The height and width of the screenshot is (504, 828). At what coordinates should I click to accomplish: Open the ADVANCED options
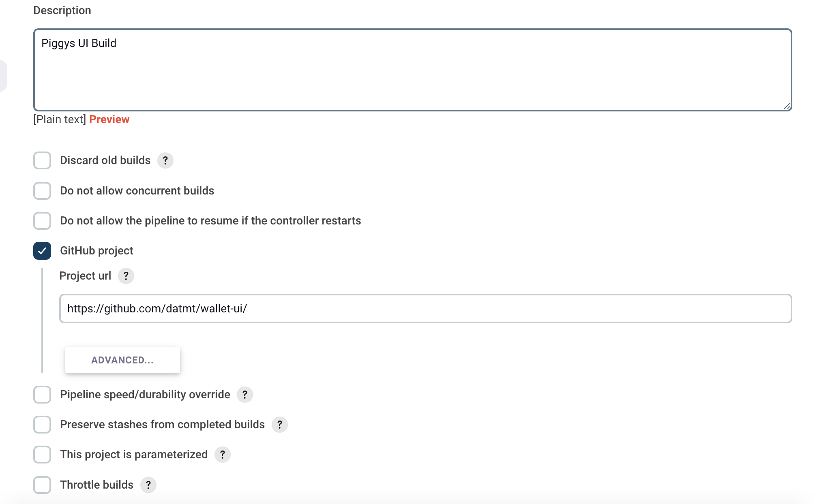point(122,360)
